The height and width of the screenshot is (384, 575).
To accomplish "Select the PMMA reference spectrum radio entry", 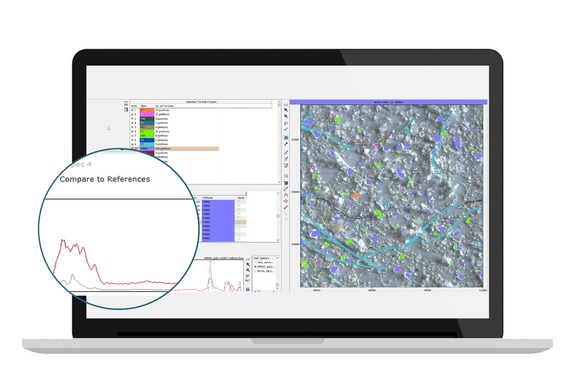I will coord(265,267).
